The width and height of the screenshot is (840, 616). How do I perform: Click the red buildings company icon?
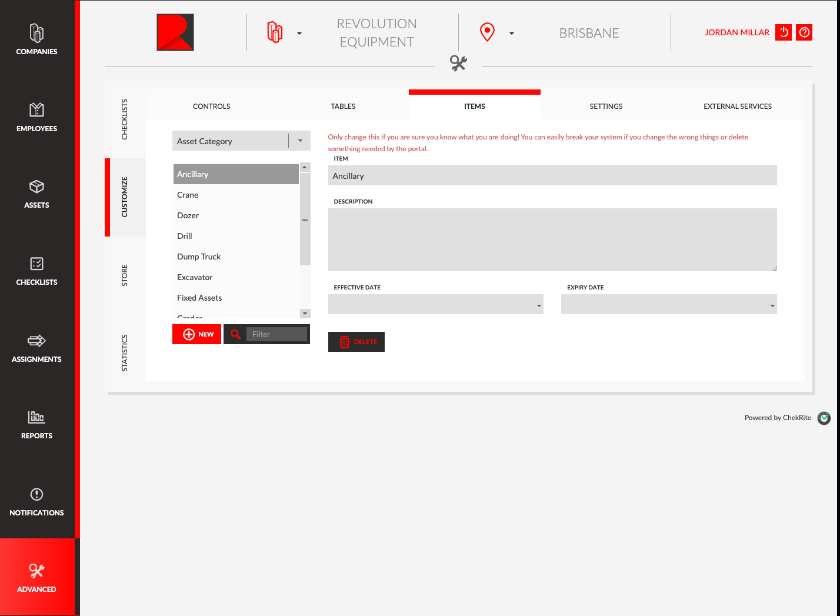275,32
